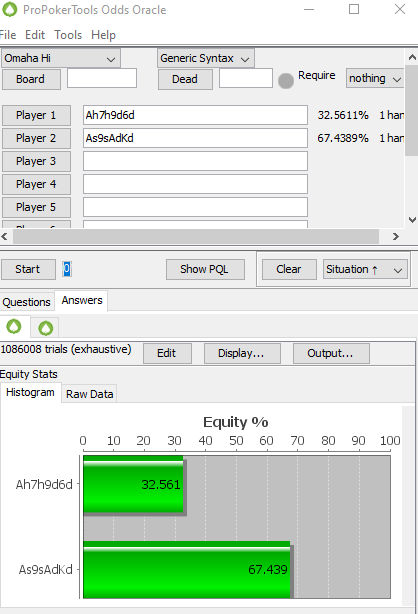Click the Show PQL button

pyautogui.click(x=205, y=269)
